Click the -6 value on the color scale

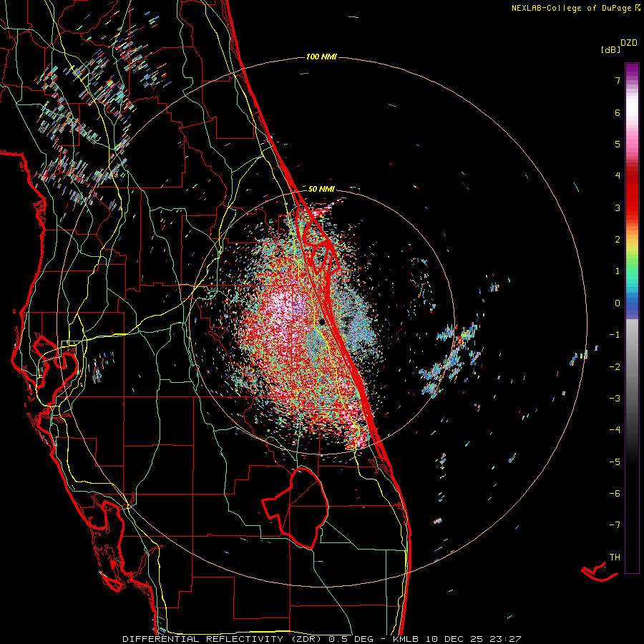pyautogui.click(x=615, y=494)
